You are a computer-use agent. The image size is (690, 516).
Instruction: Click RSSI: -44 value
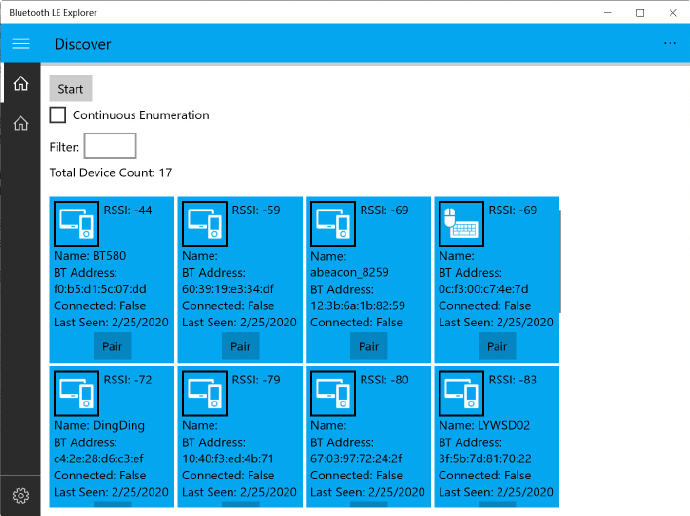(128, 210)
